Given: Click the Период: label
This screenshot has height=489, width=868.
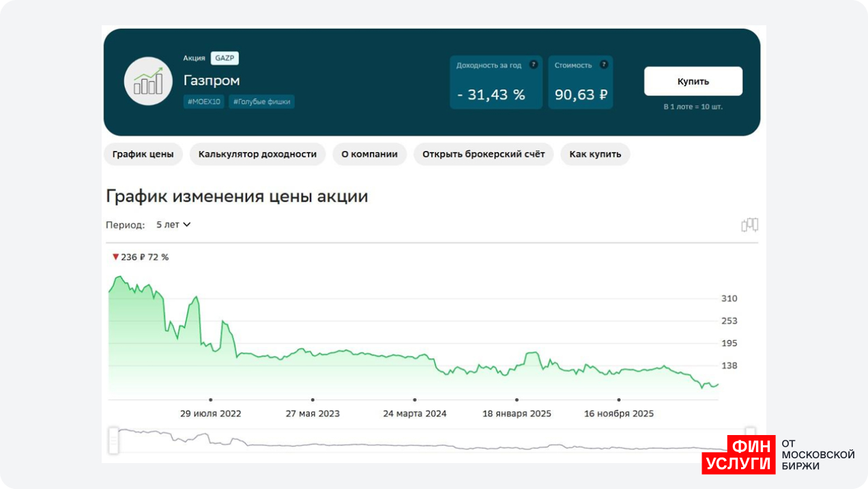Looking at the screenshot, I should pos(126,225).
